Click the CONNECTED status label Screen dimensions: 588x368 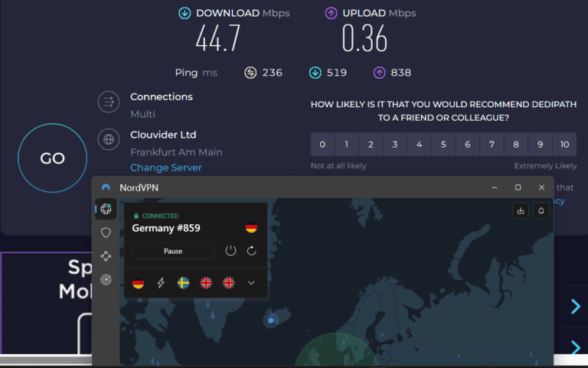[160, 216]
